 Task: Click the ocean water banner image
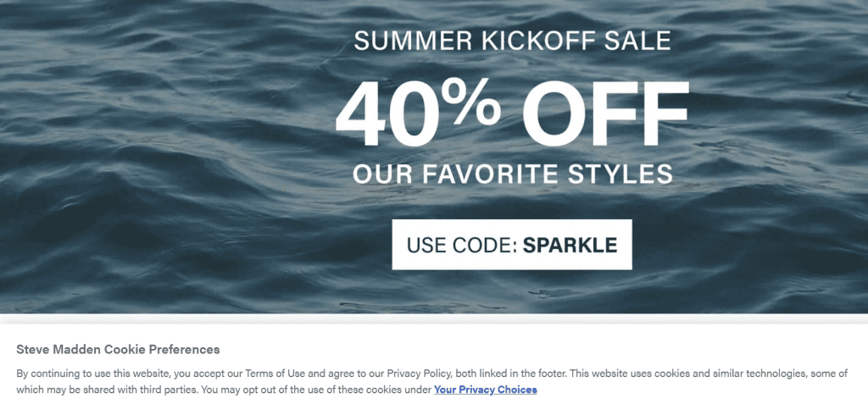[153, 169]
